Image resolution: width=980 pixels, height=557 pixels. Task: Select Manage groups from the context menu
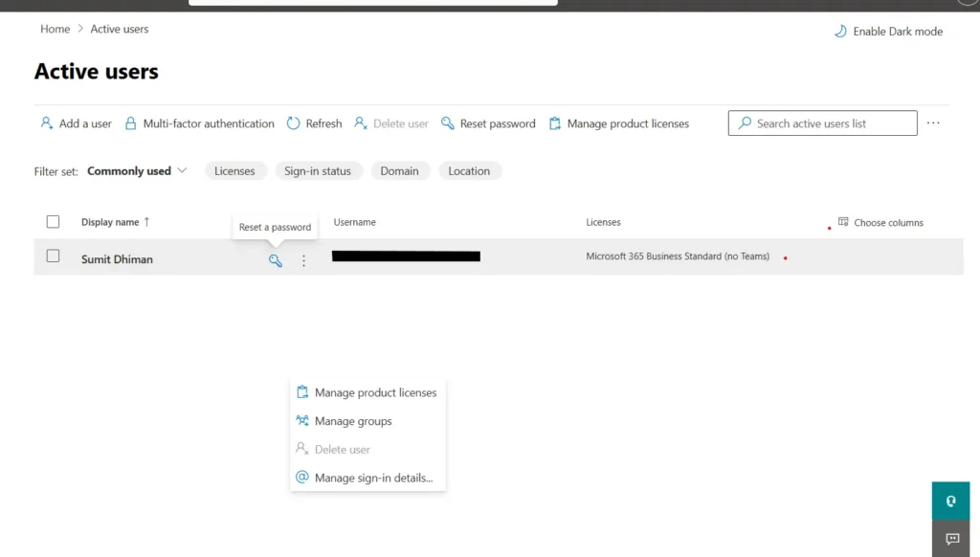pyautogui.click(x=351, y=421)
